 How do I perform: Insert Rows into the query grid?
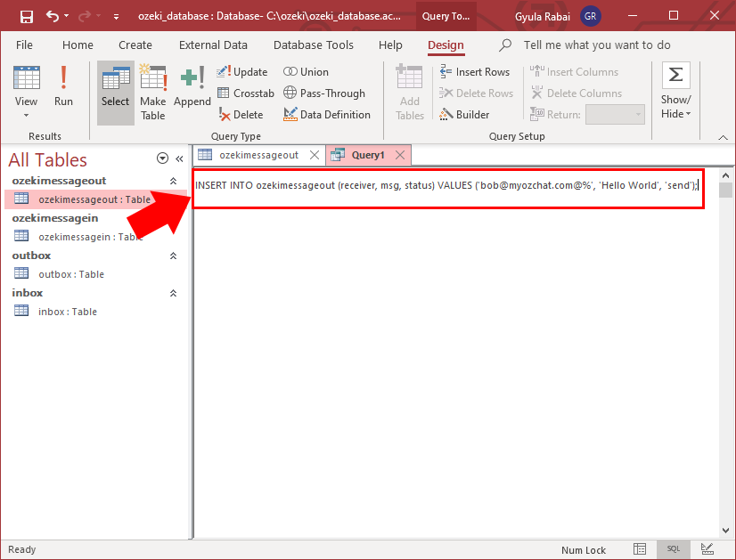coord(476,71)
